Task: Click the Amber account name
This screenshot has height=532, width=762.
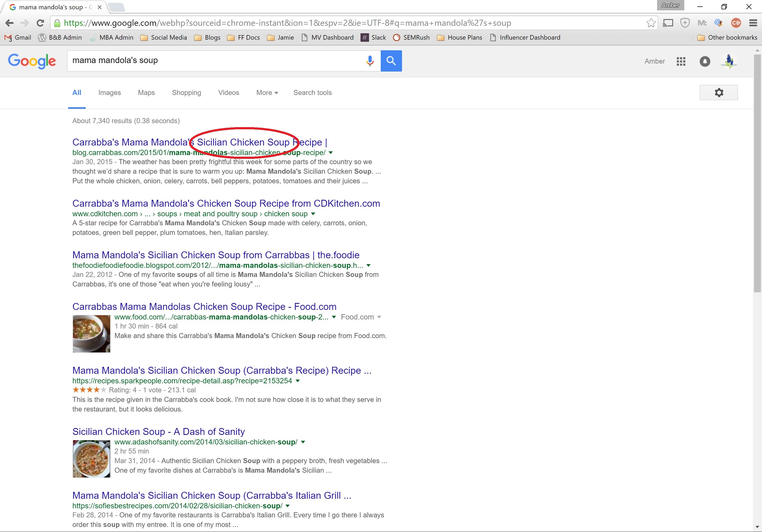Action: (x=654, y=61)
